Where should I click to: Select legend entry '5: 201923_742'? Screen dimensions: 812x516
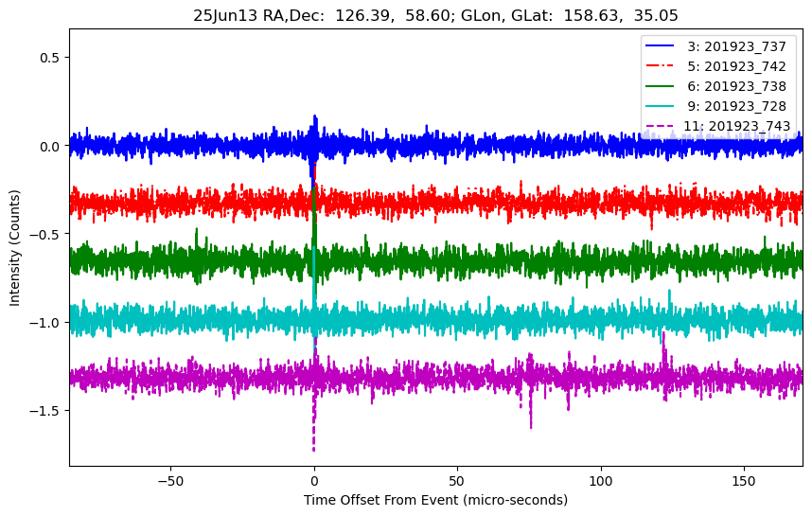(736, 66)
